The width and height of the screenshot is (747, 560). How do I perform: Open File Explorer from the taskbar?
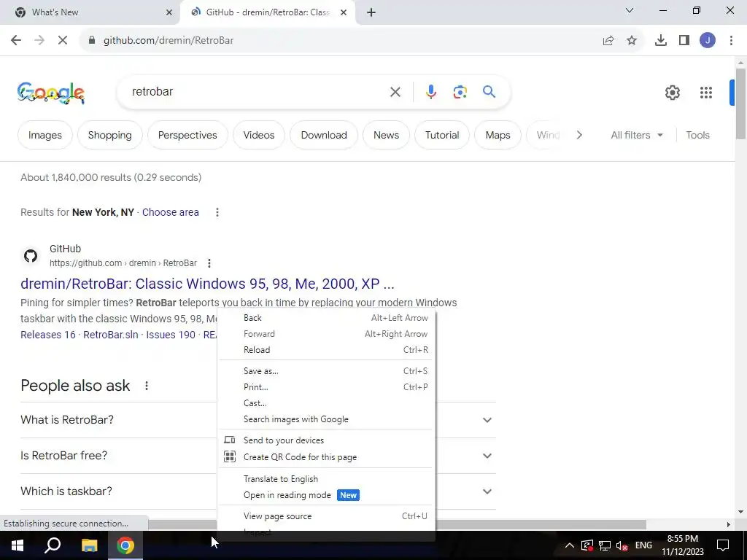click(x=89, y=545)
